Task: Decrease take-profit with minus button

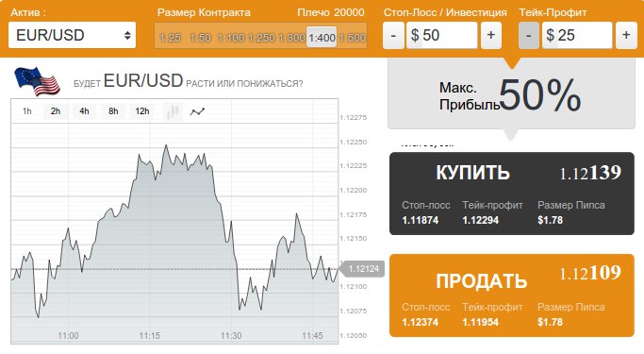Action: tap(529, 35)
